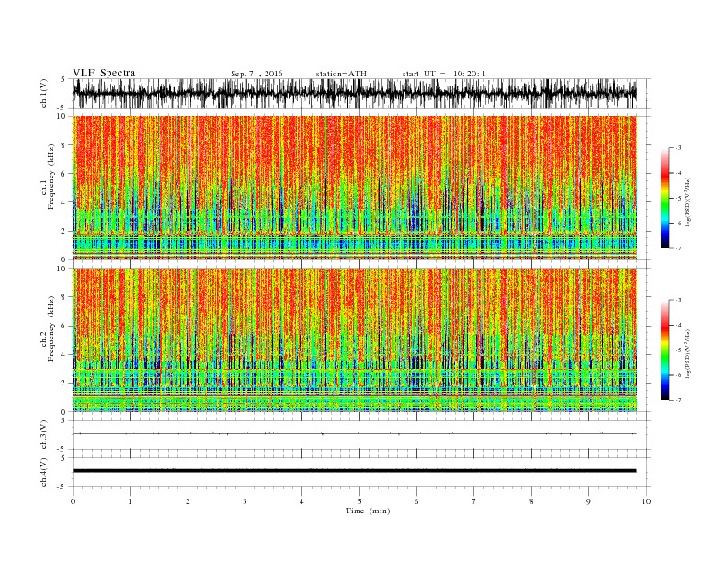Click the '-5' label on ch.2 colorbar

[x=678, y=350]
